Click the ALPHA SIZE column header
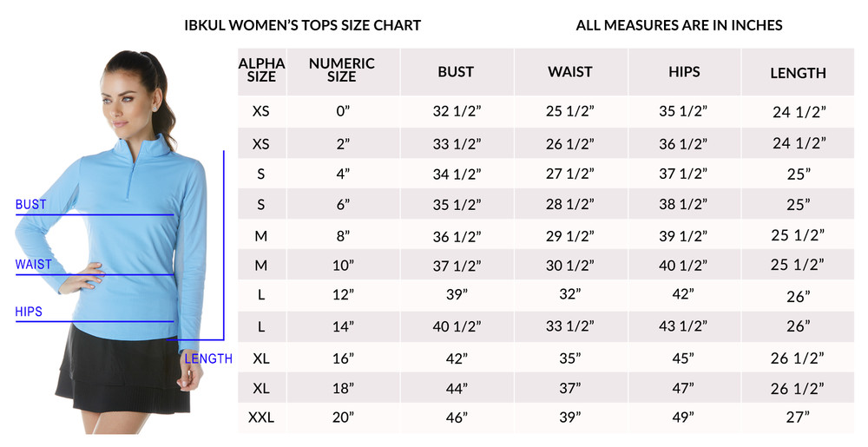Image resolution: width=868 pixels, height=447 pixels. click(x=261, y=70)
